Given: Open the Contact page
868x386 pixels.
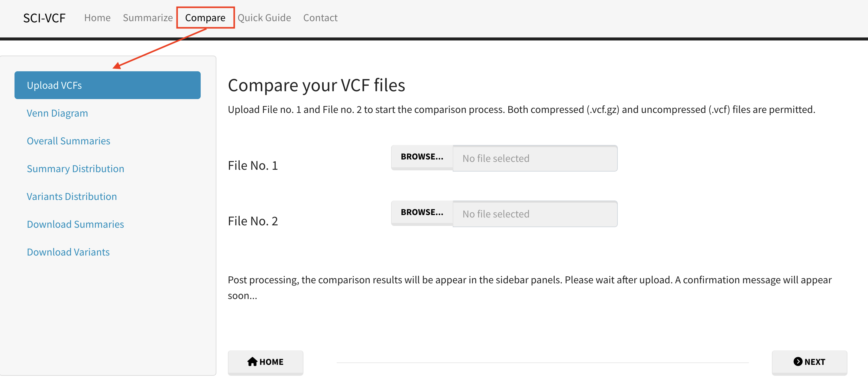Looking at the screenshot, I should 320,18.
